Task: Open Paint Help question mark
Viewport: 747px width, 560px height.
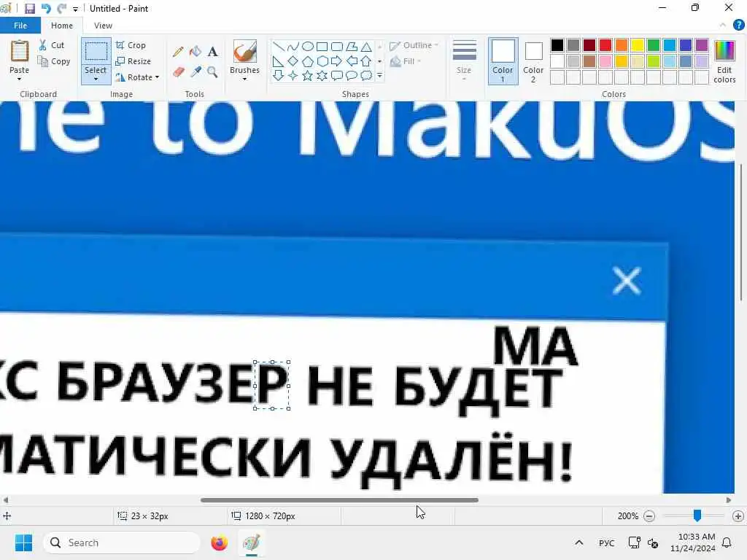Action: [x=738, y=26]
